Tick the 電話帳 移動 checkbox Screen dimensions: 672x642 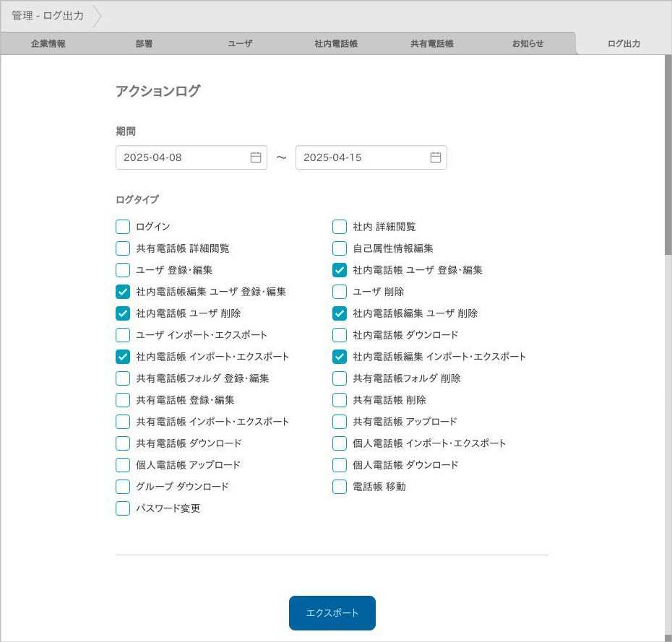click(340, 487)
